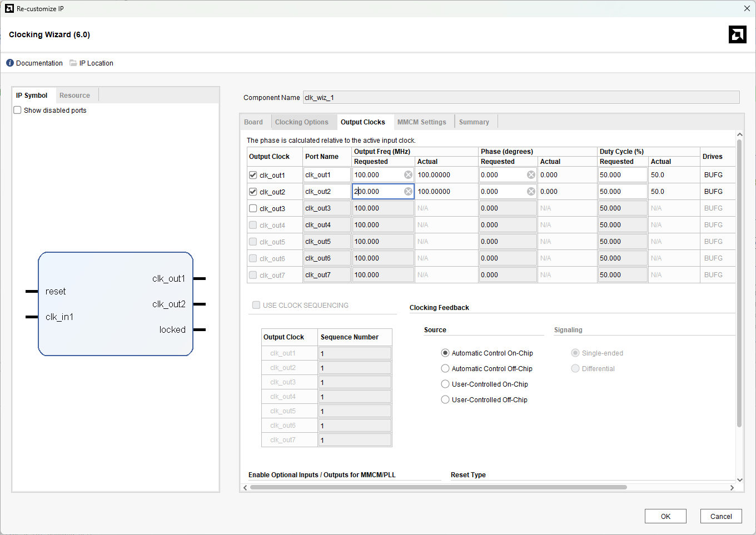Image resolution: width=756 pixels, height=535 pixels.
Task: Clear clk_out2 requested phase value
Action: tap(531, 192)
